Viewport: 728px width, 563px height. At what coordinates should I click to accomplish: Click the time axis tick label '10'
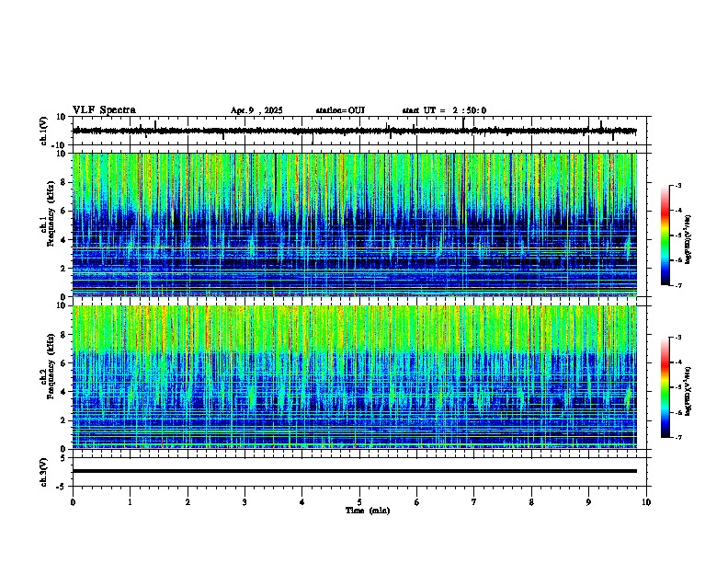tap(646, 502)
